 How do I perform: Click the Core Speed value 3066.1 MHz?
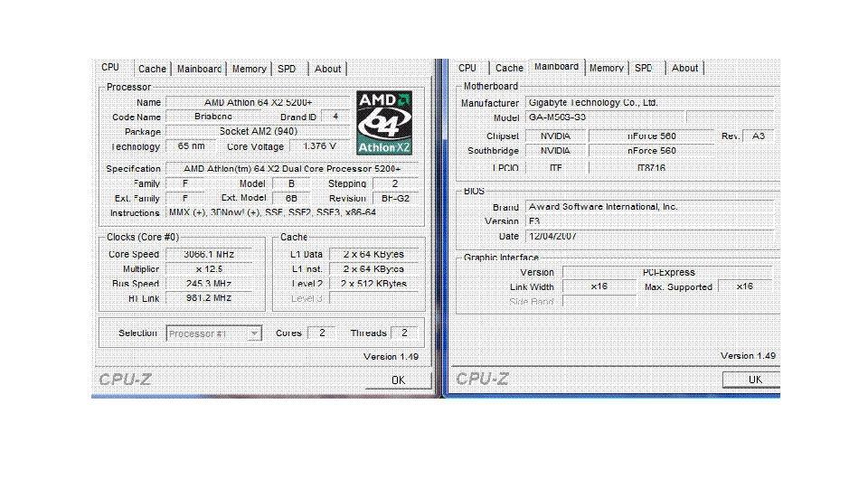click(209, 254)
